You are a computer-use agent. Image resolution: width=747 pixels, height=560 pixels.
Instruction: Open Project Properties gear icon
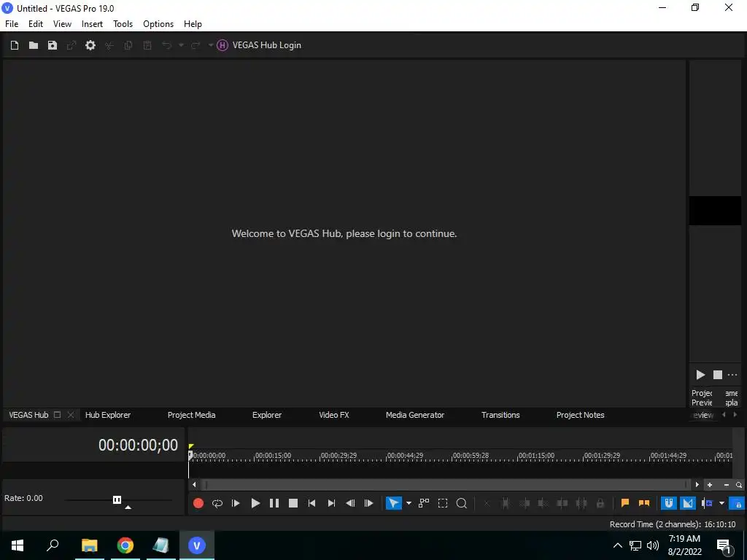click(x=90, y=45)
